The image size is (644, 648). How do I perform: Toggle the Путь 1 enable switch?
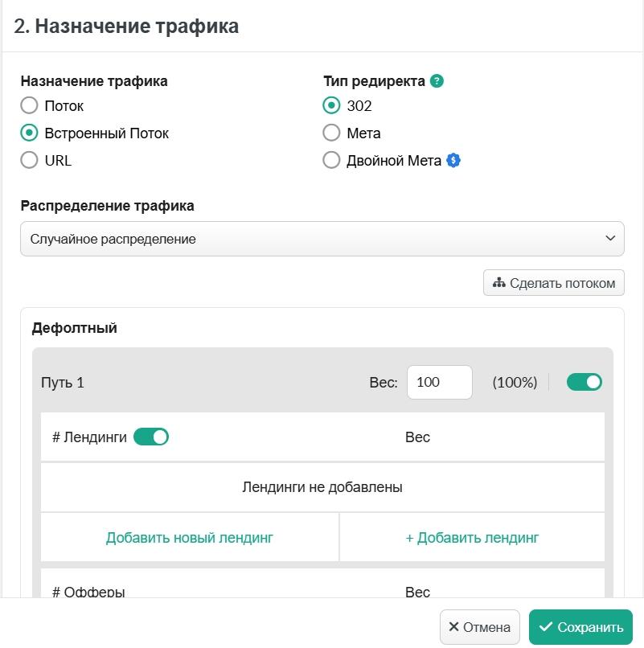pyautogui.click(x=584, y=382)
